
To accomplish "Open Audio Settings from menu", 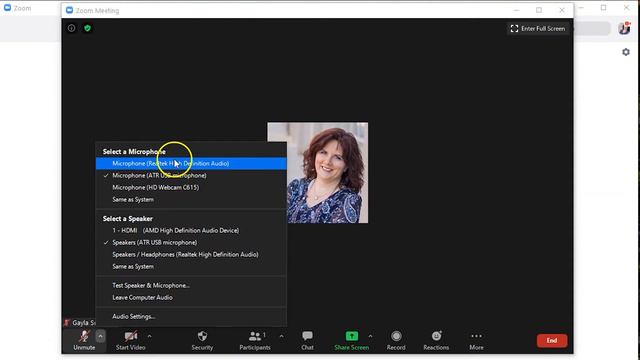I will (x=191, y=316).
